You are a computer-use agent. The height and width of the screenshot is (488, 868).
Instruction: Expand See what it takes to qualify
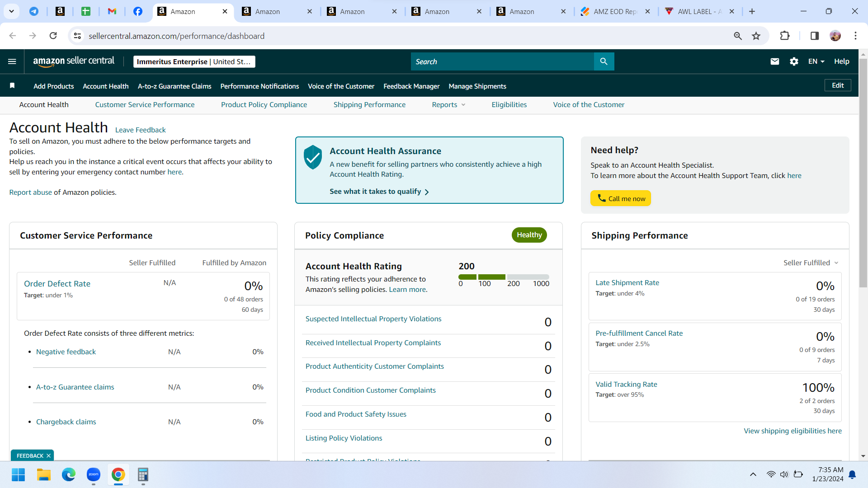379,192
